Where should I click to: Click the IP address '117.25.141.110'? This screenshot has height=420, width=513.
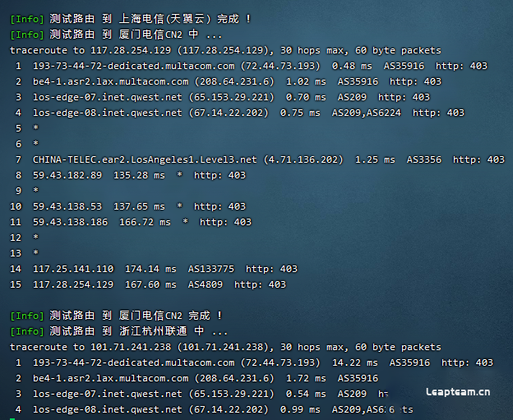click(73, 269)
